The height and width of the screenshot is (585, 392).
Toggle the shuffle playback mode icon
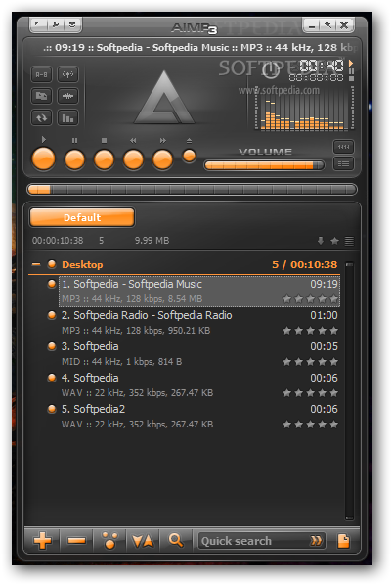(x=41, y=96)
